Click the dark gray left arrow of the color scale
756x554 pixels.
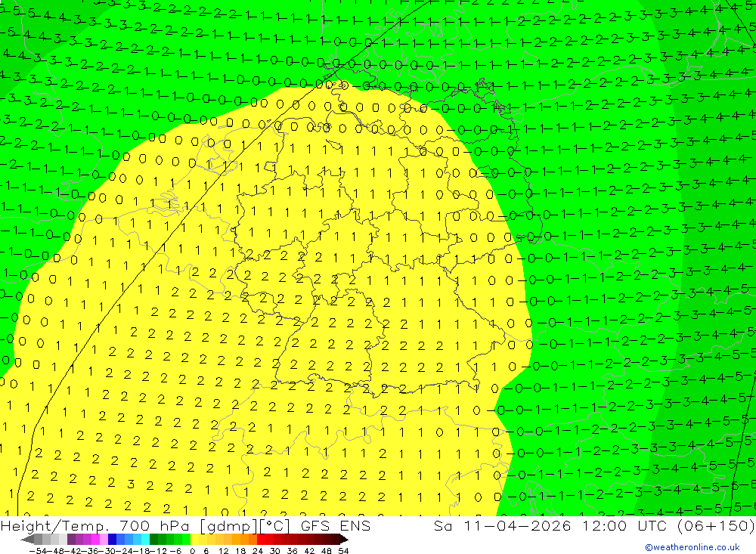click(x=27, y=540)
